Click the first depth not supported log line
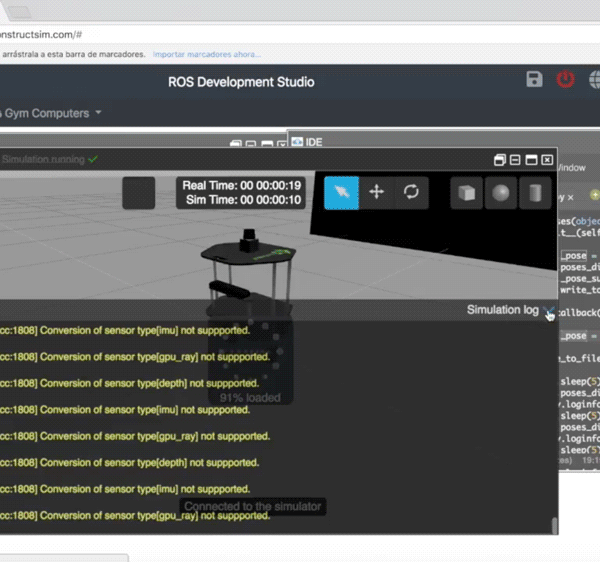Image resolution: width=600 pixels, height=562 pixels. tap(129, 383)
